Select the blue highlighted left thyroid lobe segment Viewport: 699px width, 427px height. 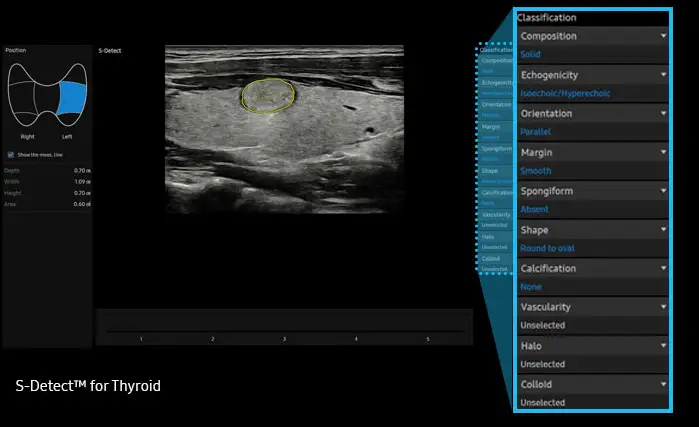pyautogui.click(x=72, y=98)
